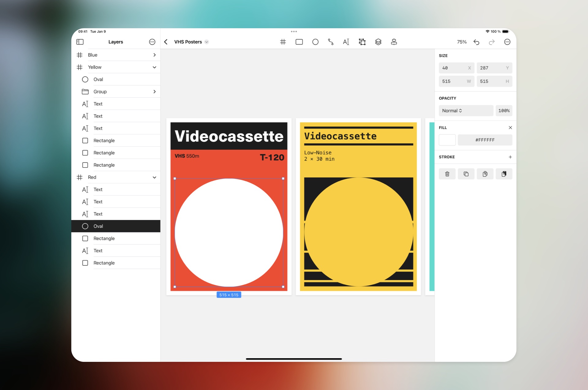
Task: Click the 75% zoom level
Action: tap(462, 42)
